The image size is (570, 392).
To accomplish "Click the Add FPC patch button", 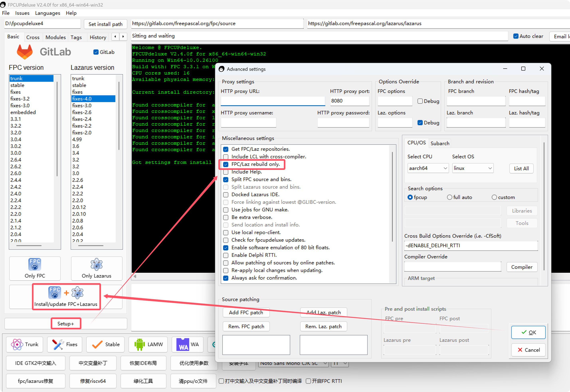I will (246, 312).
